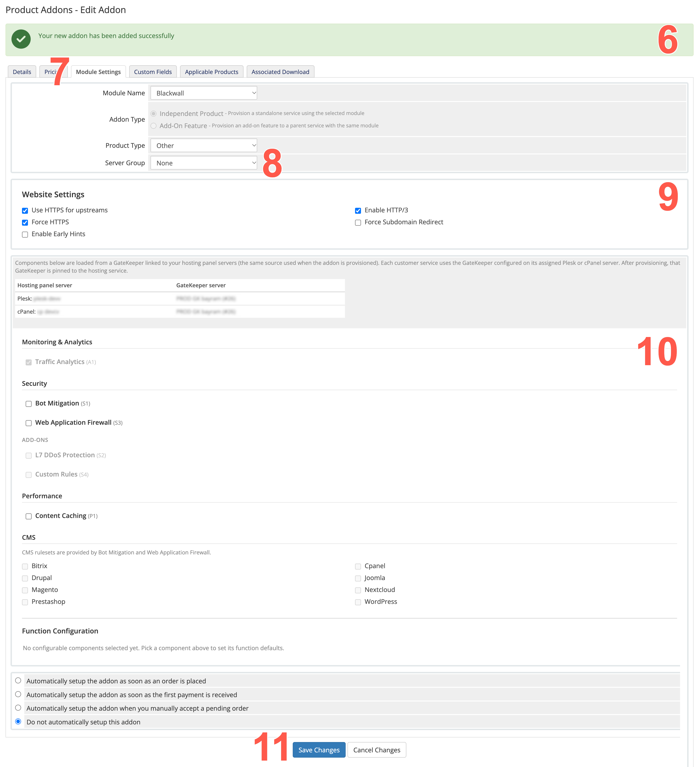Toggle the Enable HTTP/3 checkbox
The width and height of the screenshot is (700, 767).
coord(358,210)
